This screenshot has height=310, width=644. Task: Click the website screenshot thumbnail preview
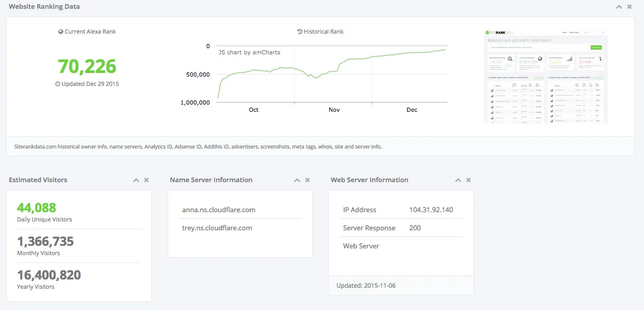click(x=545, y=77)
